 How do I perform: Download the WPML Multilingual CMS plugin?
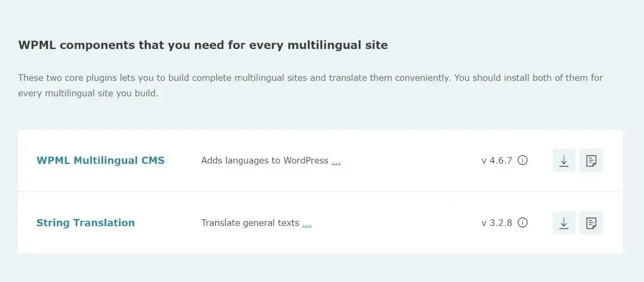564,161
